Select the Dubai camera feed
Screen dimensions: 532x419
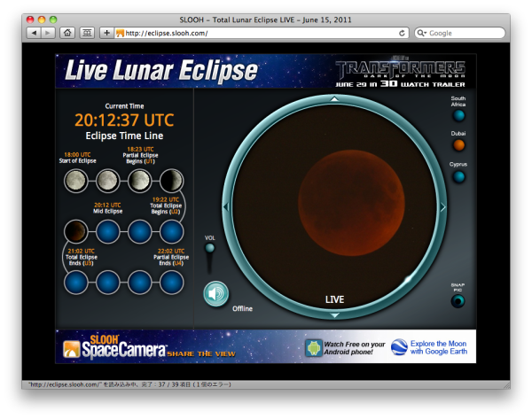click(x=458, y=145)
